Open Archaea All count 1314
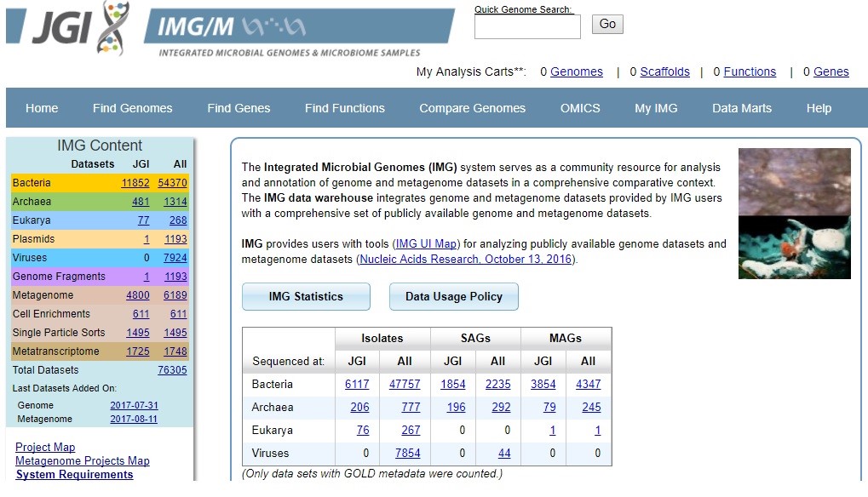The image size is (868, 497). coord(175,202)
